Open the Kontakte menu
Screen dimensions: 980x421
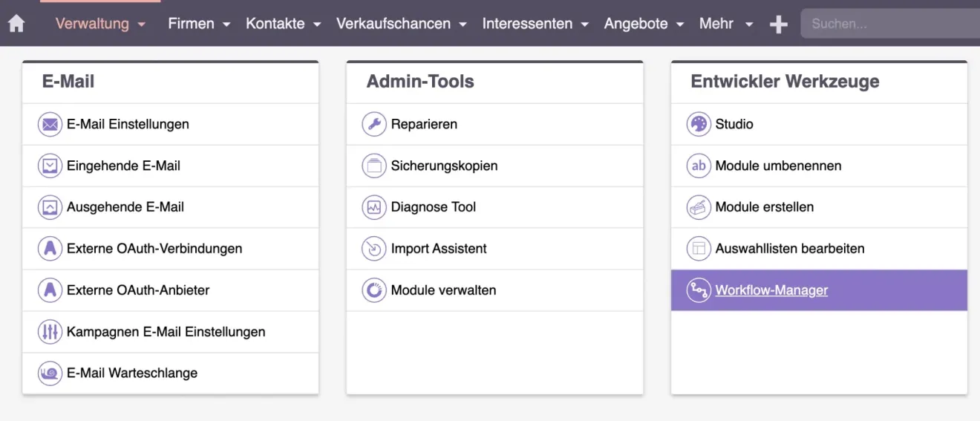pos(275,24)
